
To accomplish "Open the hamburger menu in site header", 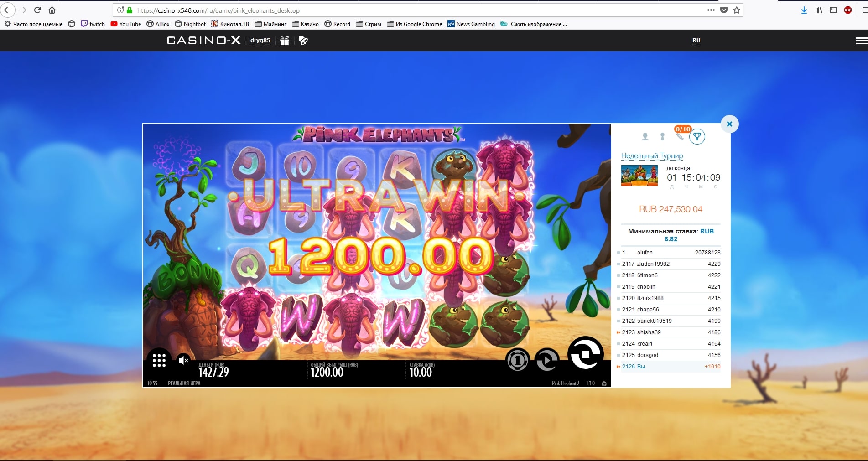I will click(x=861, y=41).
